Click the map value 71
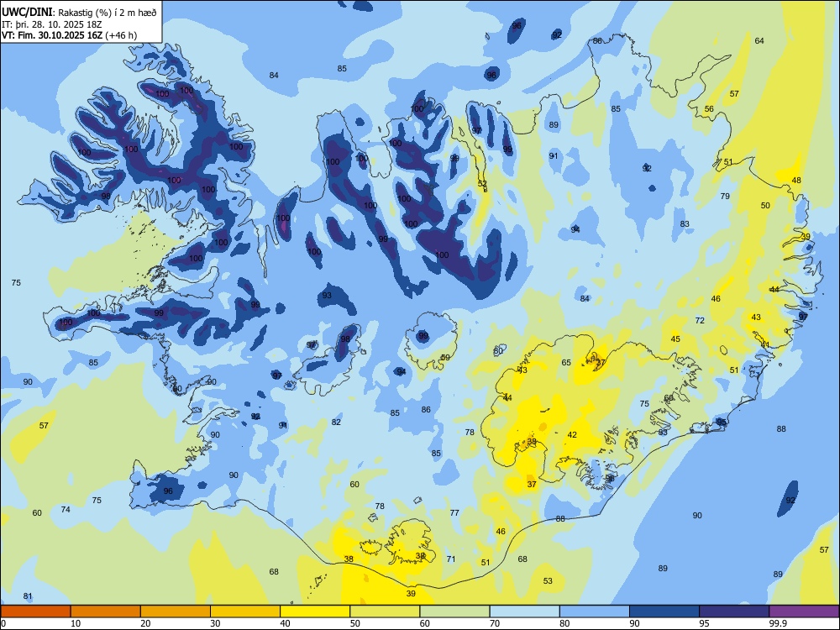 tap(451, 559)
